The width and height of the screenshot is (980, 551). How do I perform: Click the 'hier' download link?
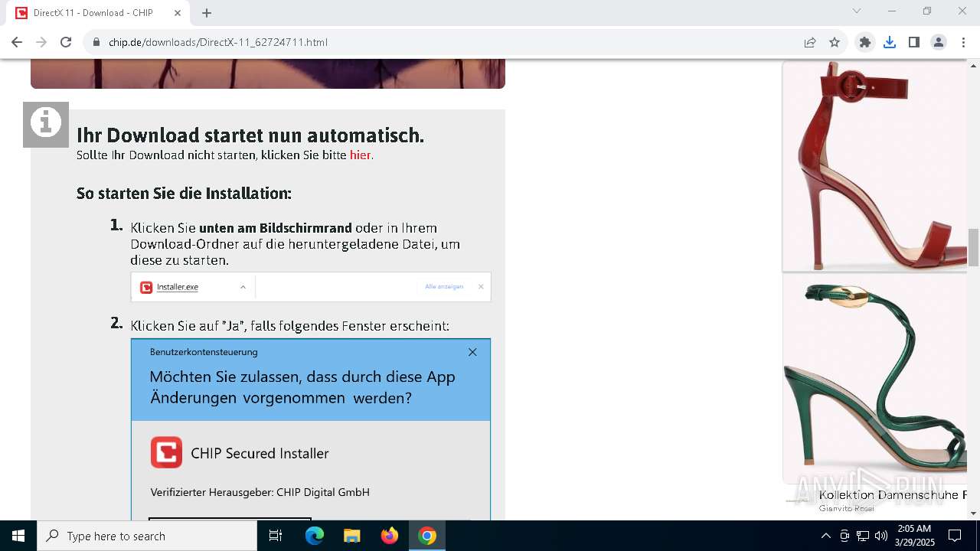(x=361, y=155)
